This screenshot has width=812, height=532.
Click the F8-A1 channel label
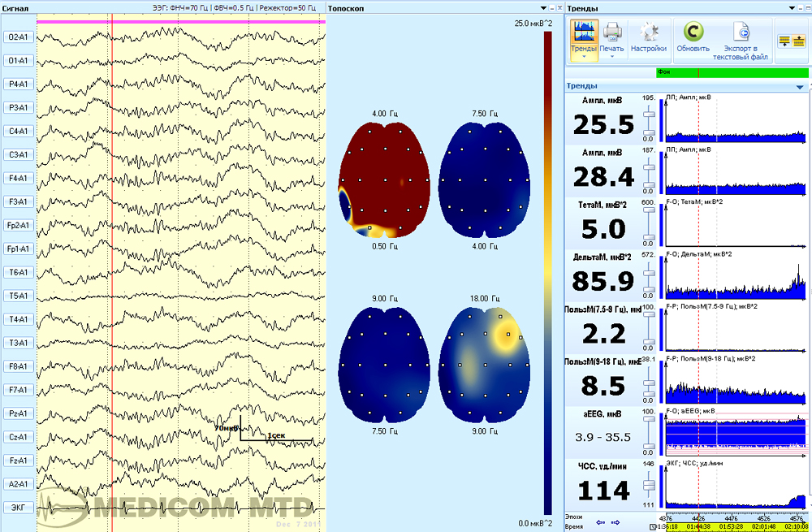click(18, 366)
